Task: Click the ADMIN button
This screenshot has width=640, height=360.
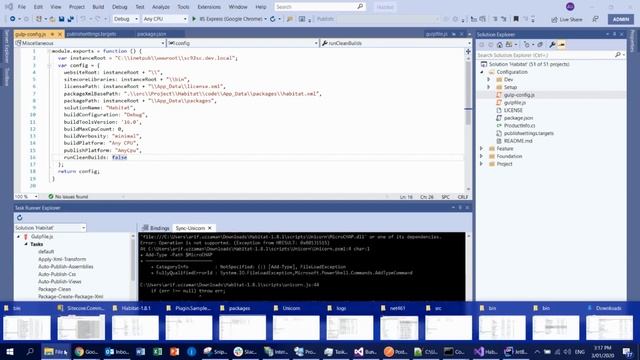Action: point(621,19)
